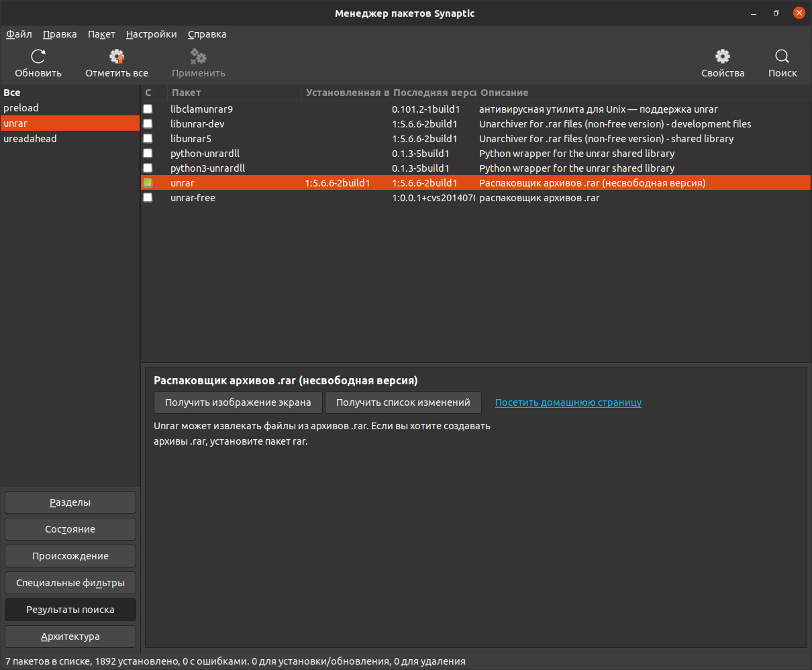The image size is (812, 670).
Task: Click Получить изображение экрана button
Action: [238, 402]
